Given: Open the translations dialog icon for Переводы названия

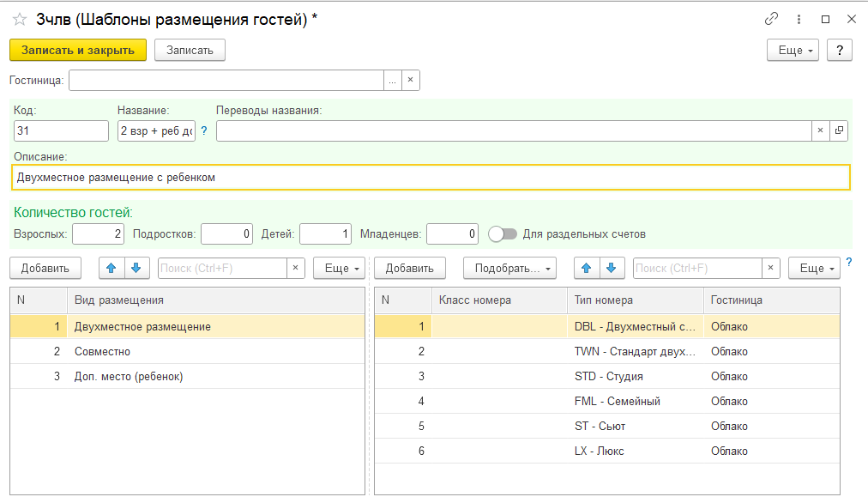Looking at the screenshot, I should pos(839,130).
